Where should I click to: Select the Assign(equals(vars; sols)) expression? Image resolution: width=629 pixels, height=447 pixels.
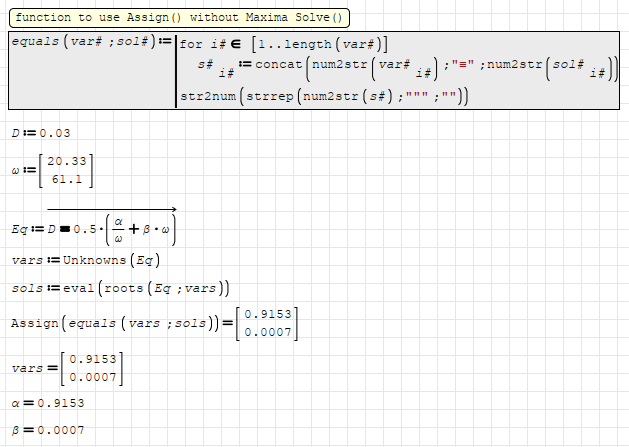click(112, 322)
